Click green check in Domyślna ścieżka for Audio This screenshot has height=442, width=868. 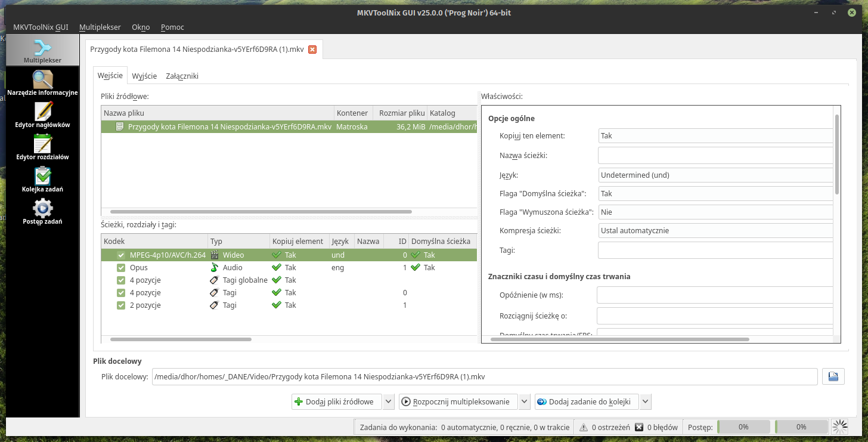(416, 267)
